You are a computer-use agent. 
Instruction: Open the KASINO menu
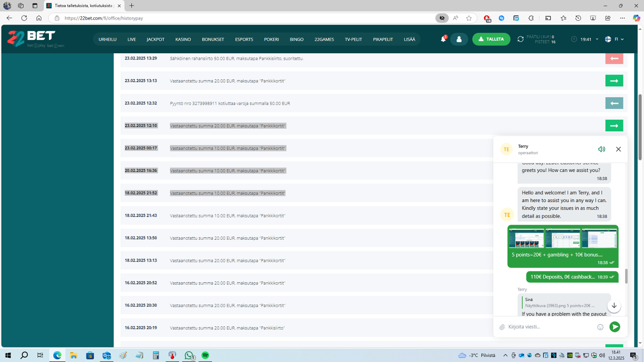183,39
